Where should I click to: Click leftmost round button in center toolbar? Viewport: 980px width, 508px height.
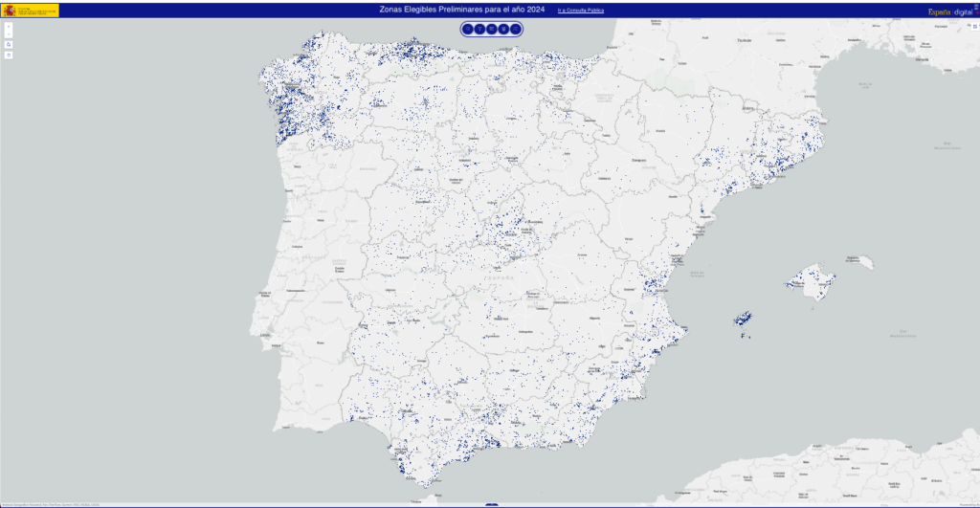[x=467, y=29]
